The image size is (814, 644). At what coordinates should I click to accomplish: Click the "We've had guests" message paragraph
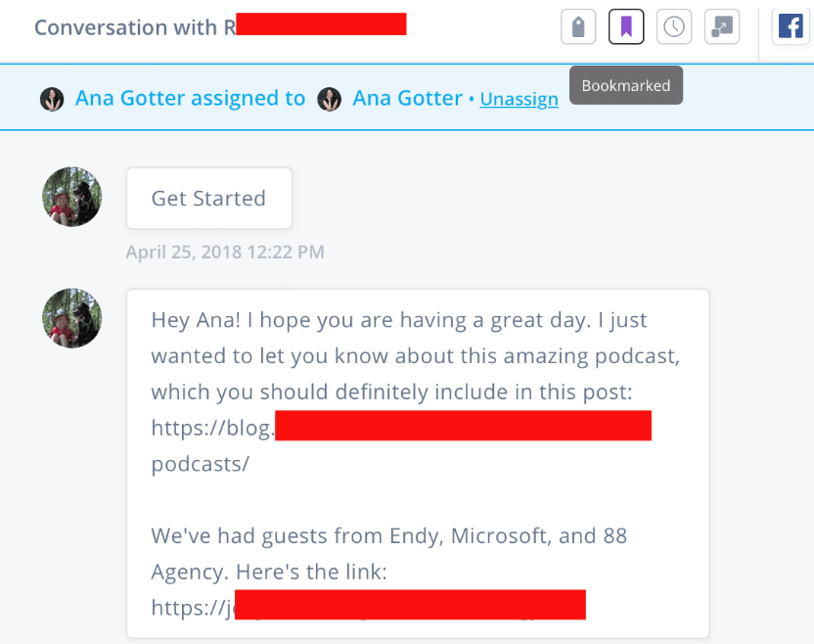(x=388, y=535)
